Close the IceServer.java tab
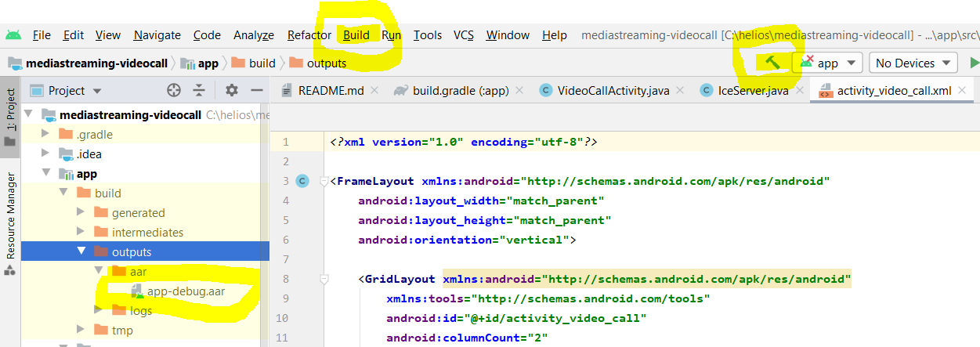The width and height of the screenshot is (980, 347). tap(799, 91)
